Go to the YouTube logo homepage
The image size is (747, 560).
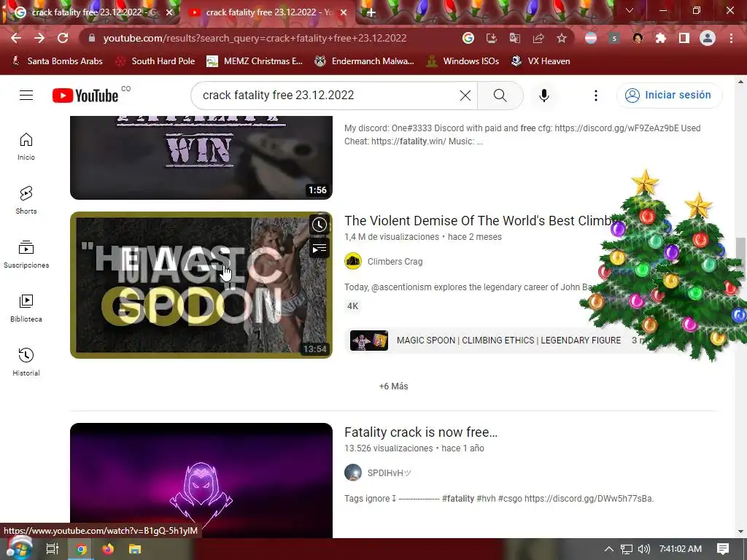click(85, 96)
